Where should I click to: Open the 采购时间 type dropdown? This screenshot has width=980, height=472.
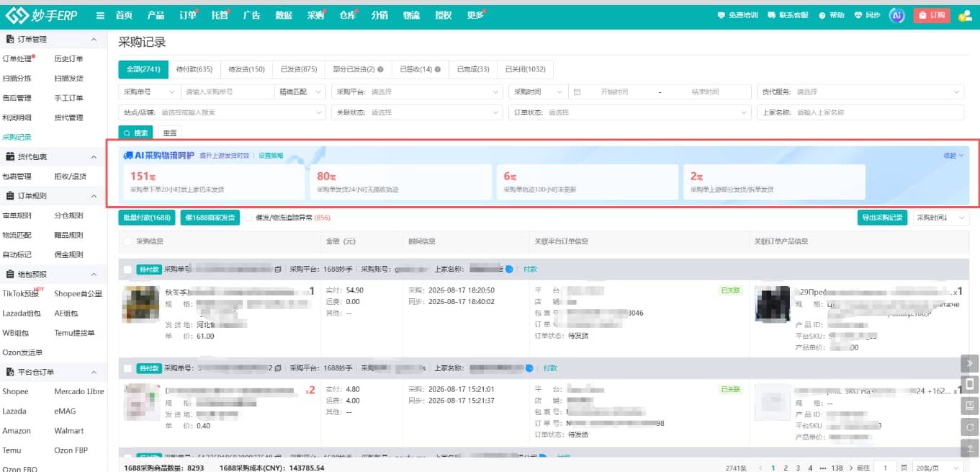538,92
